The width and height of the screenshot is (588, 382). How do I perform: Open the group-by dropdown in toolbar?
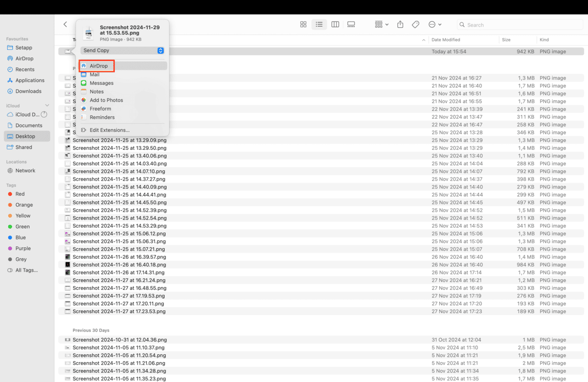(x=382, y=24)
